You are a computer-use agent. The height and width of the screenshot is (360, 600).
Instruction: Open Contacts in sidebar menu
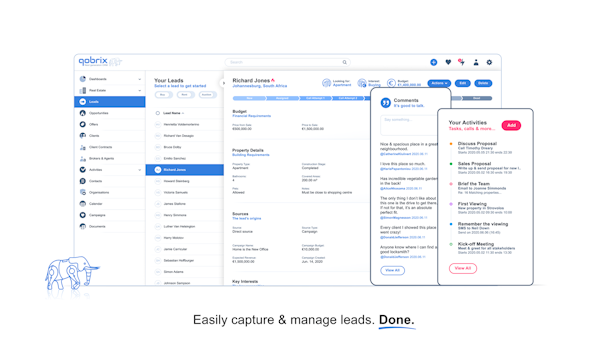point(96,181)
